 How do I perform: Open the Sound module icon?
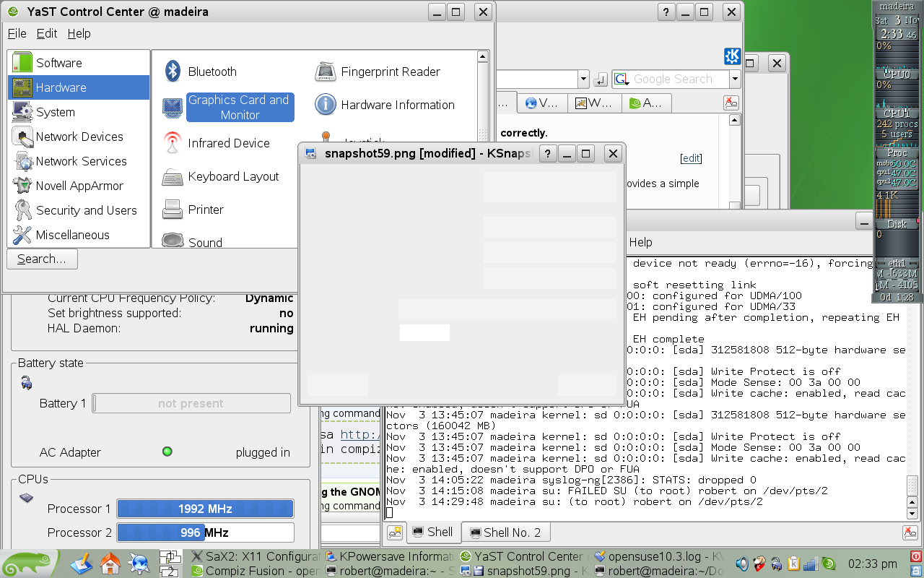pyautogui.click(x=173, y=240)
